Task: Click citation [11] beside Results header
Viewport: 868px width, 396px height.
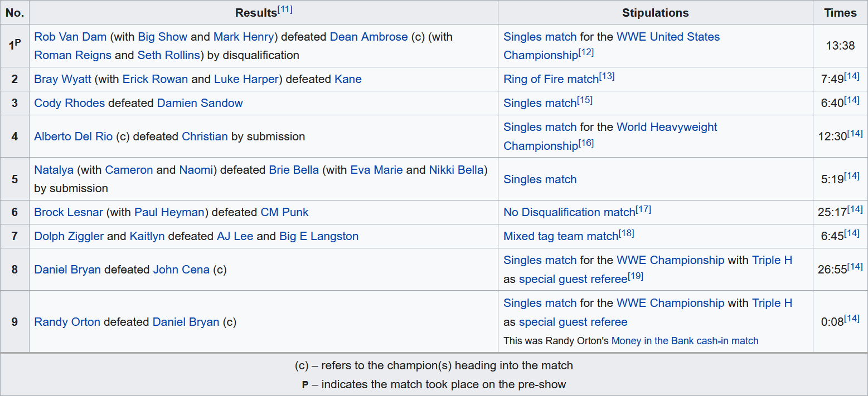Action: (x=285, y=10)
